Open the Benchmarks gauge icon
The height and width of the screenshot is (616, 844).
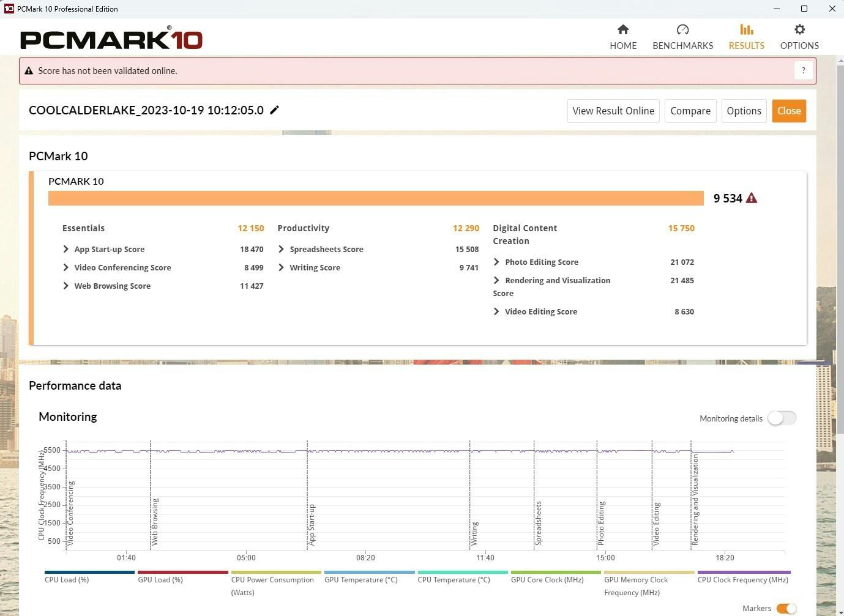(683, 29)
